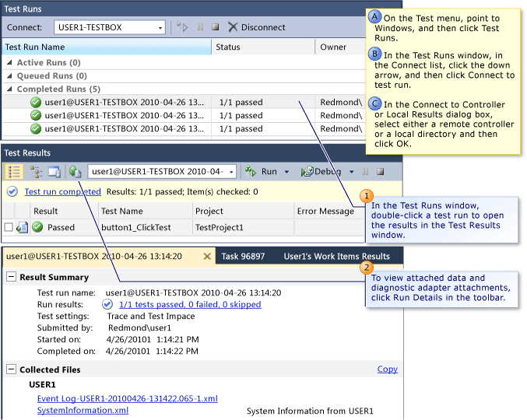527x420 pixels.
Task: Click the stop icon in Test Runs toolbar
Action: 216,27
